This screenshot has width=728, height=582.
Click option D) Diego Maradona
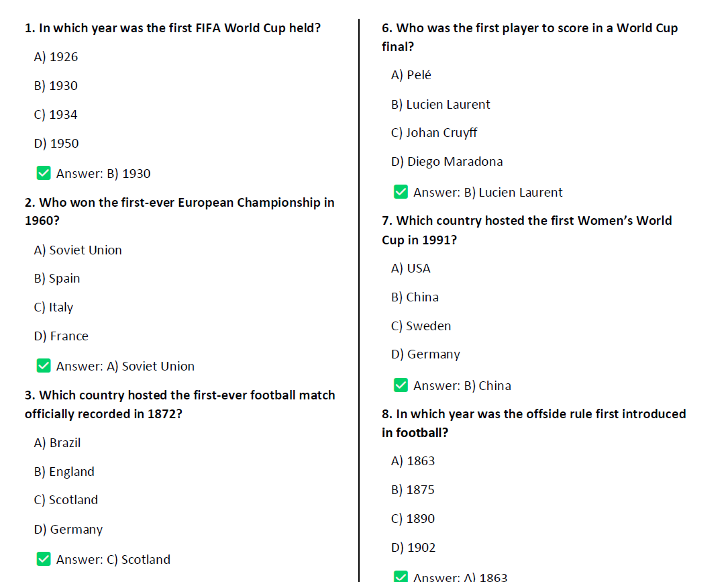[x=447, y=162]
